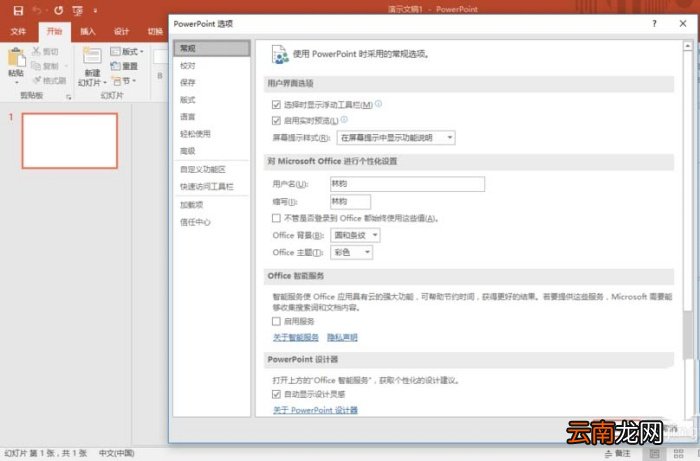Image resolution: width=700 pixels, height=461 pixels.
Task: Start slideshow from beginning icon
Action: click(78, 10)
